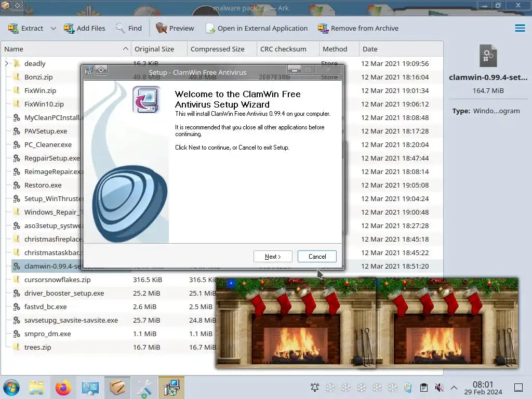The width and height of the screenshot is (532, 399).
Task: Click Add Files in Ark toolbar
Action: coord(85,28)
